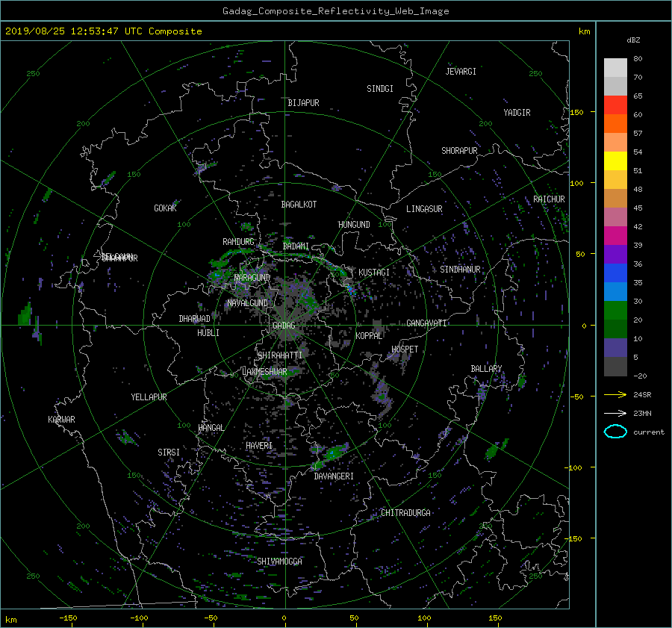This screenshot has height=628, width=672.
Task: Select the indigo 5–10 dBZ color band
Action: coord(615,348)
